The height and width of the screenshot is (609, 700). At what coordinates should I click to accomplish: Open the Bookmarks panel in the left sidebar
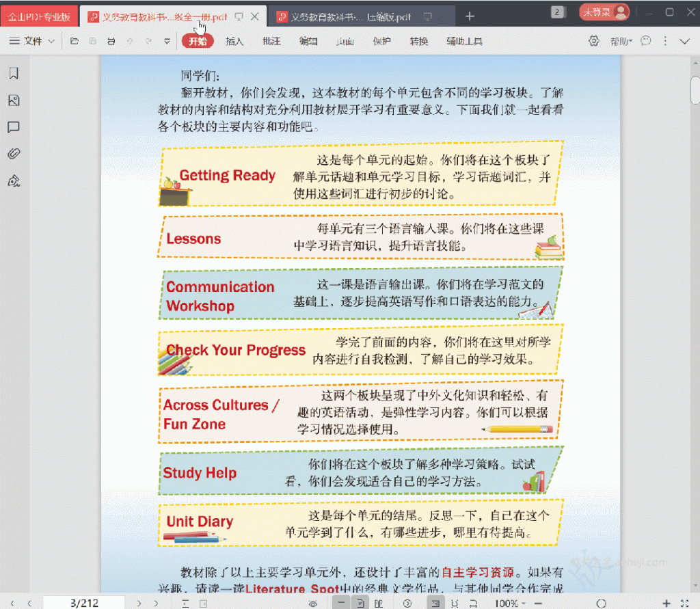coord(14,73)
